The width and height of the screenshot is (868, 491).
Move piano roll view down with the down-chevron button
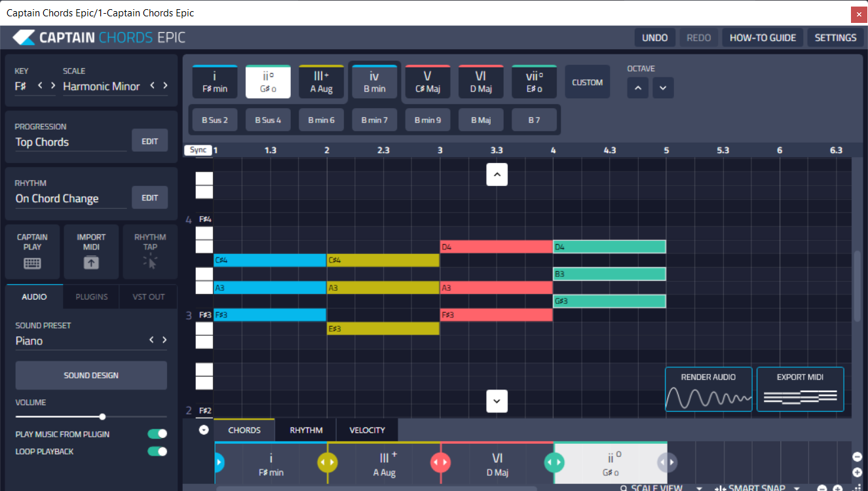point(497,401)
